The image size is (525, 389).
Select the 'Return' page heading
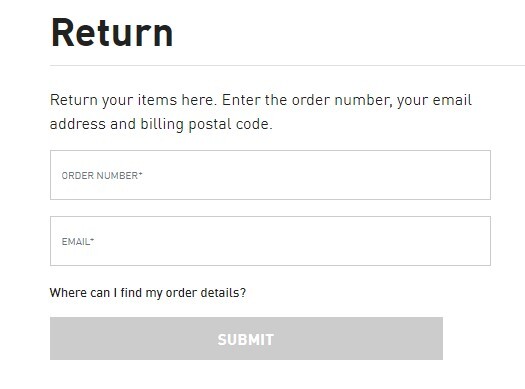click(x=112, y=33)
